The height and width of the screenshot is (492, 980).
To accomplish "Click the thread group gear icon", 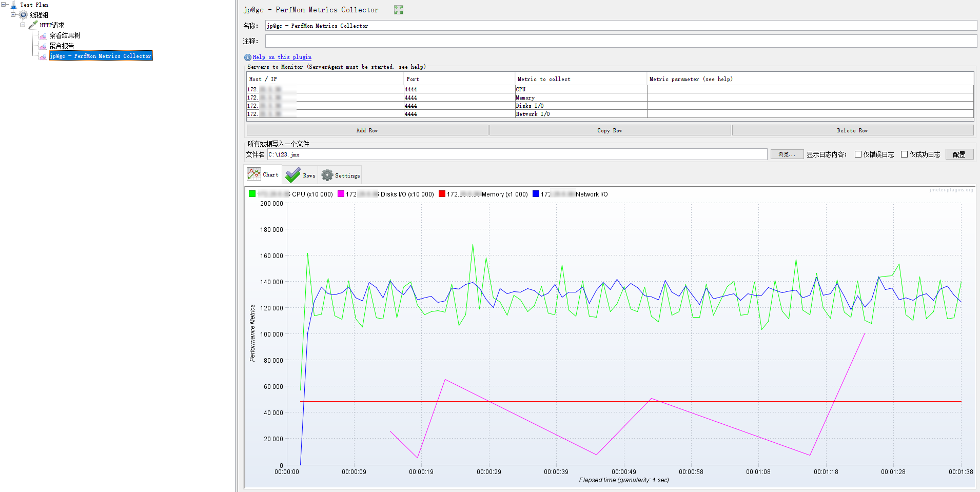I will click(24, 15).
